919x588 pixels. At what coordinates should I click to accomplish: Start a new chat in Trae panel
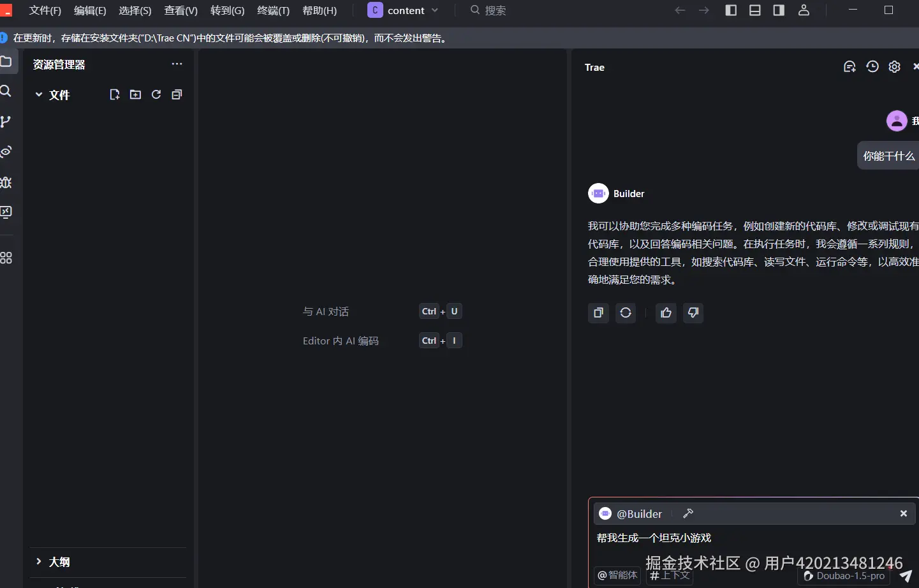pos(849,67)
